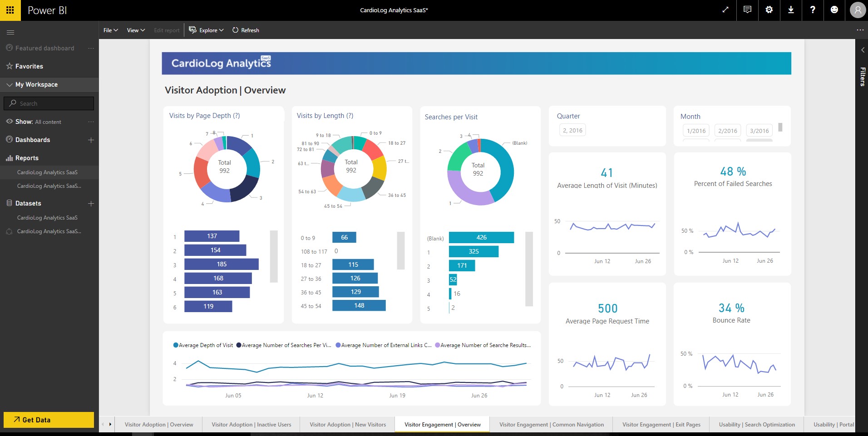The width and height of the screenshot is (868, 436).
Task: Open user profile avatar
Action: (858, 10)
